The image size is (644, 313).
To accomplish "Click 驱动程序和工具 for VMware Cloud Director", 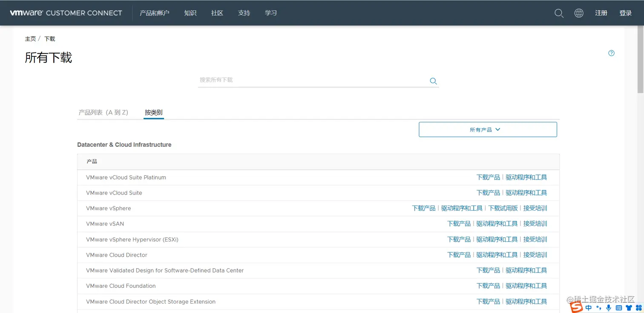I will click(497, 255).
